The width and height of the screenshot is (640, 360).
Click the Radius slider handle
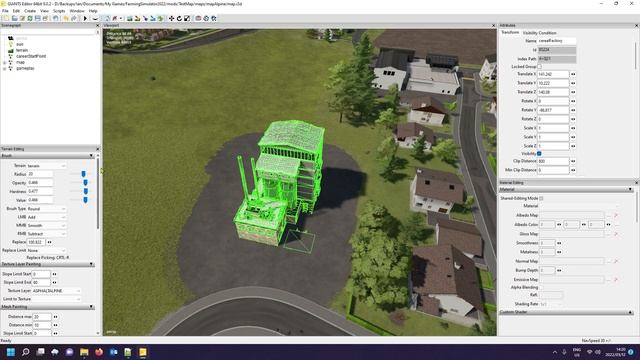pos(83,174)
